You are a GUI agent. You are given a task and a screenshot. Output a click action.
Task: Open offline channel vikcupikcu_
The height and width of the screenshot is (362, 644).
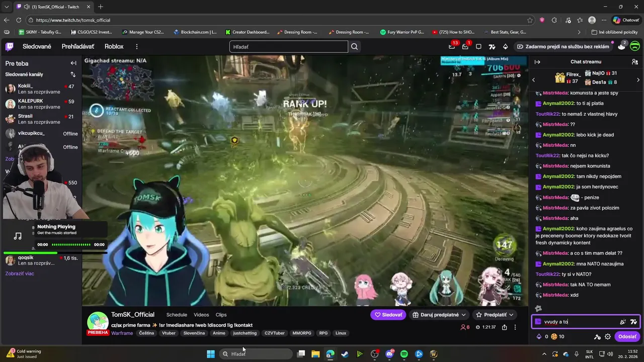point(41,133)
